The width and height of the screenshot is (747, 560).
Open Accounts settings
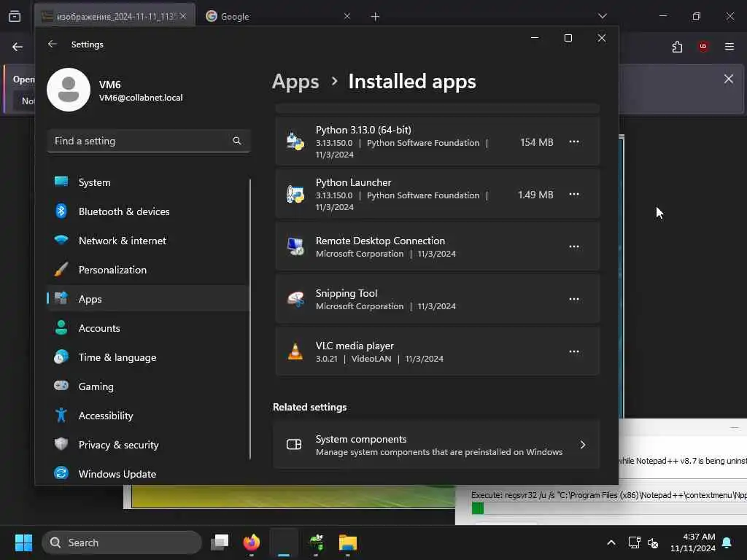click(x=148, y=328)
